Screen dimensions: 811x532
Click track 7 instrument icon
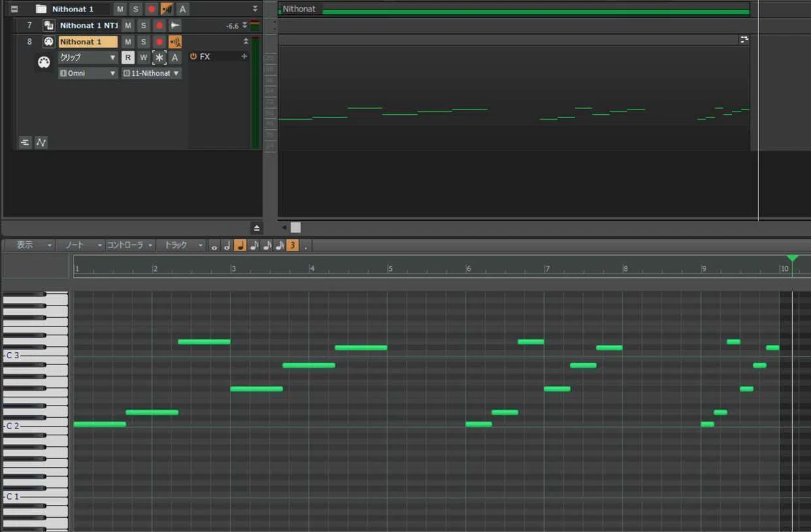coord(49,26)
